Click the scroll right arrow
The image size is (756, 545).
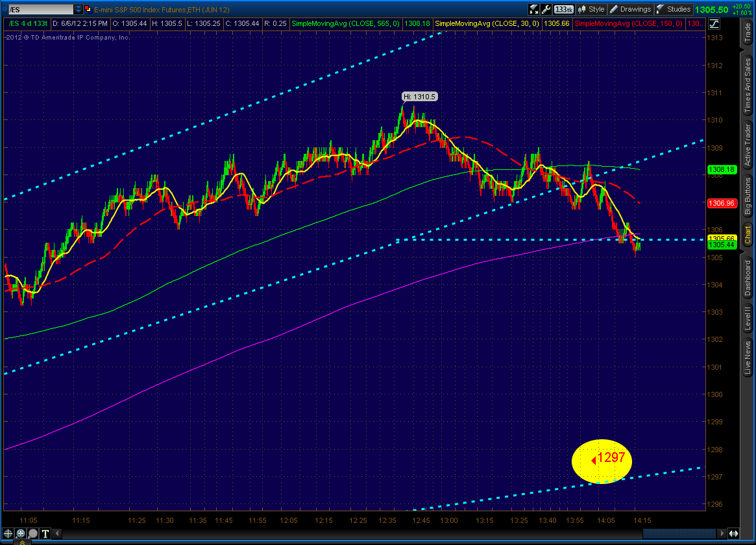pos(722,533)
